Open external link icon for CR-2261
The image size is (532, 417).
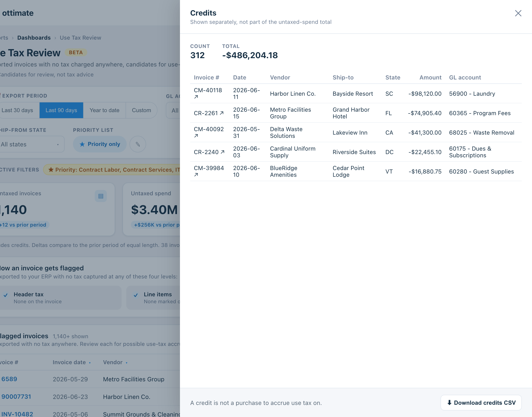coord(222,113)
